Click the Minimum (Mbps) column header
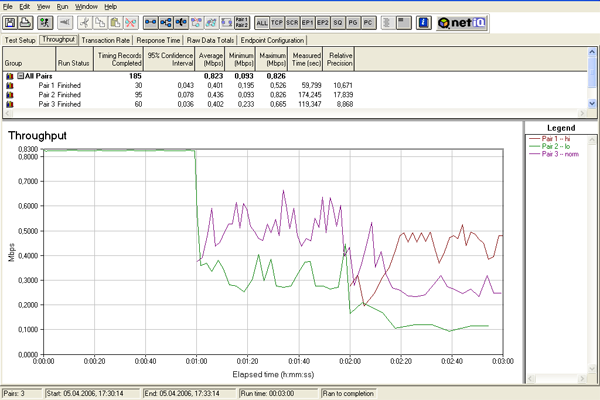600x400 pixels. click(240, 59)
